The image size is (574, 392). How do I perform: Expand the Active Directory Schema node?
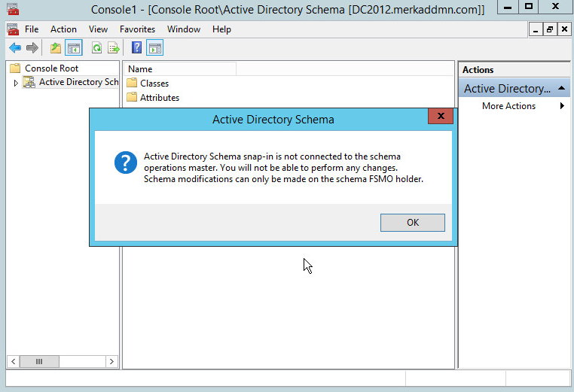pos(16,83)
